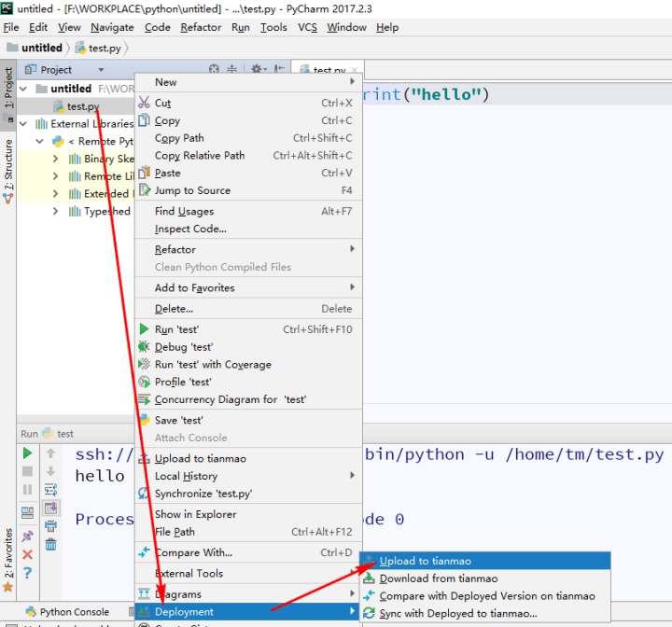This screenshot has width=672, height=627.
Task: Collapse the Remote Python node
Action: (39, 141)
